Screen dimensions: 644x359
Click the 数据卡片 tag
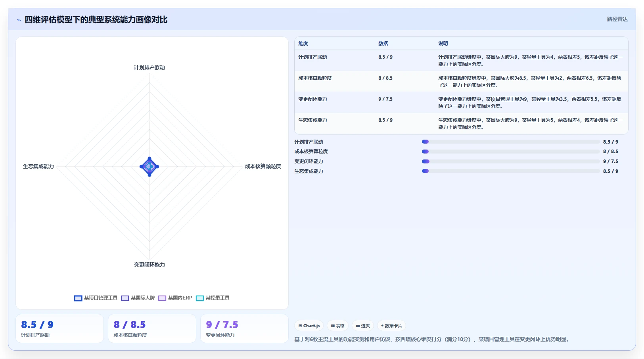(x=391, y=326)
